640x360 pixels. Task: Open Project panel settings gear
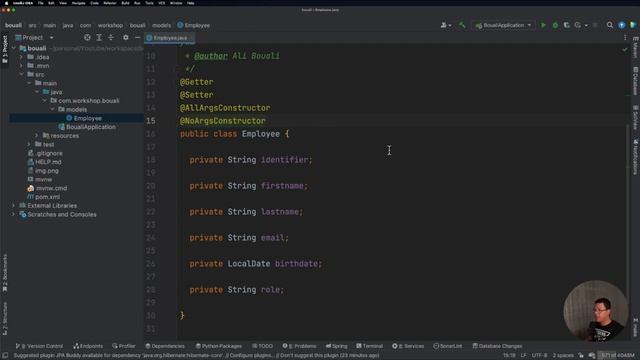click(126, 38)
